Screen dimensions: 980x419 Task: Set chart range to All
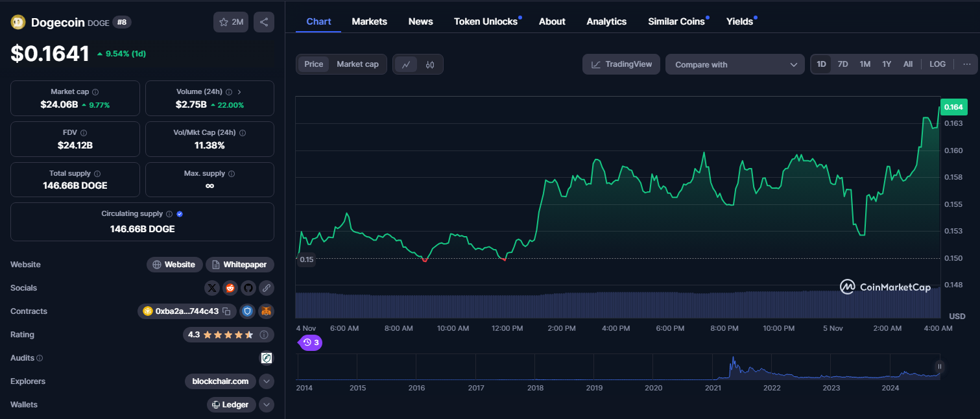908,64
